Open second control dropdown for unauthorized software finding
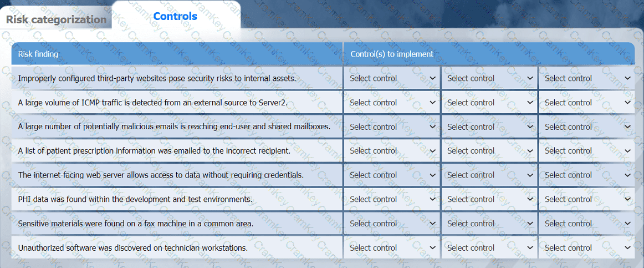644x268 pixels. point(489,248)
